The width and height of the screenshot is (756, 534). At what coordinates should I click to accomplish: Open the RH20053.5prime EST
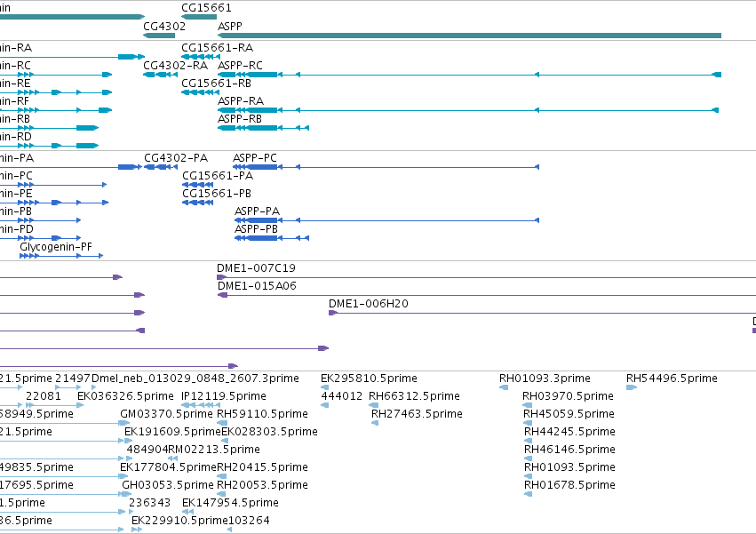pyautogui.click(x=221, y=494)
